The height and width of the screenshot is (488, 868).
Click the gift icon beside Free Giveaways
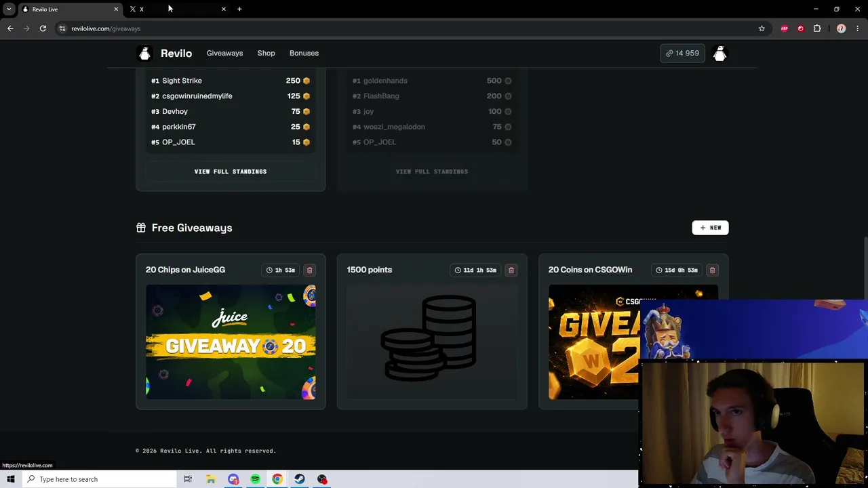point(140,228)
